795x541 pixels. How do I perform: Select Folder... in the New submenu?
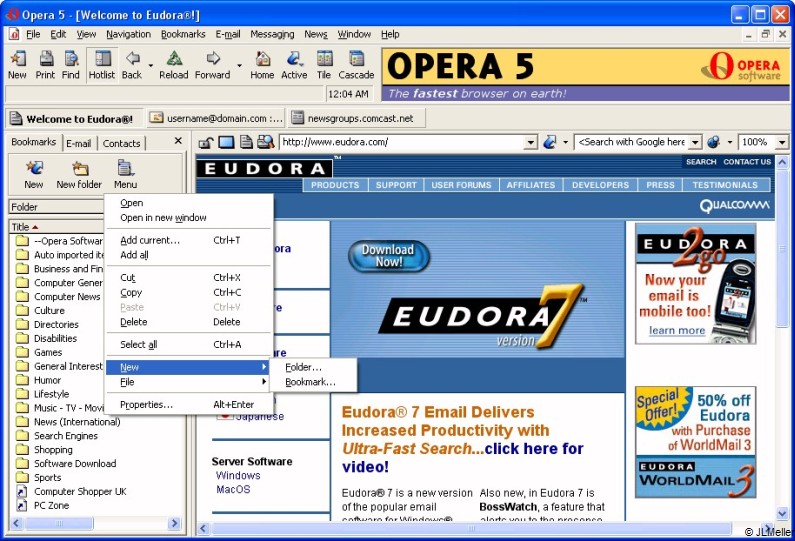[313, 367]
